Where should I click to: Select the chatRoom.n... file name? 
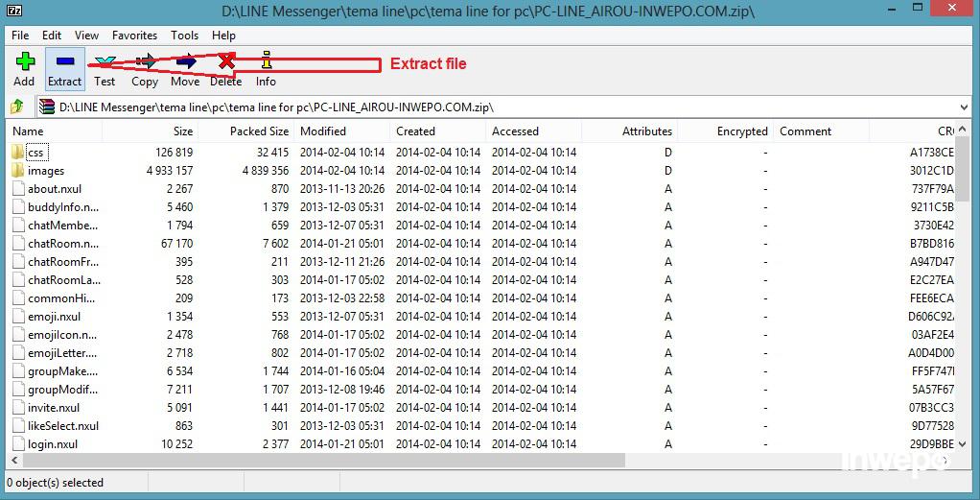pyautogui.click(x=63, y=243)
